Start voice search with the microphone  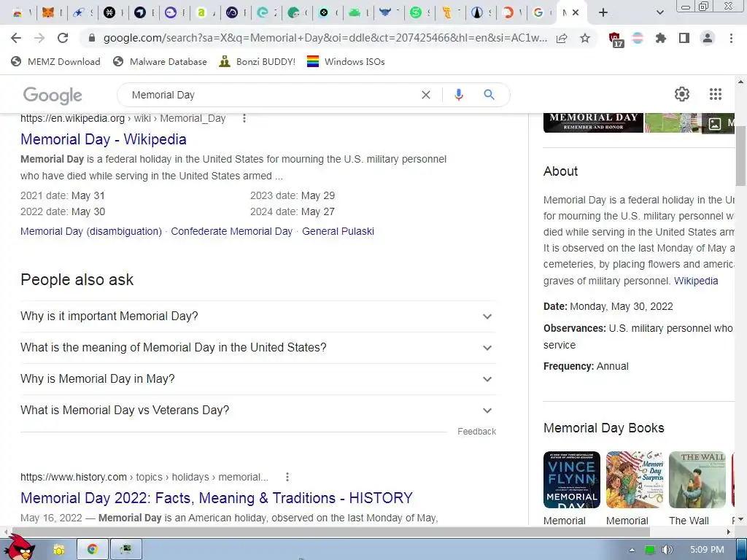(x=458, y=95)
